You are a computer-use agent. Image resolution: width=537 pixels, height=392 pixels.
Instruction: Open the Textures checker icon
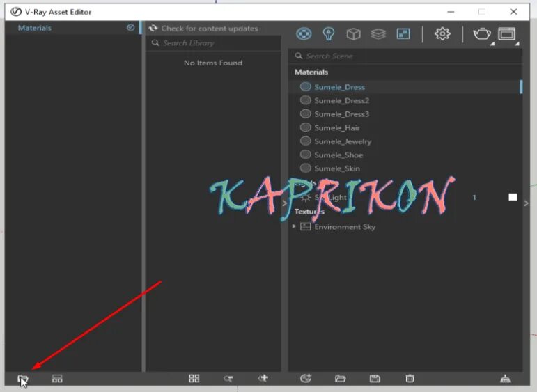[403, 34]
